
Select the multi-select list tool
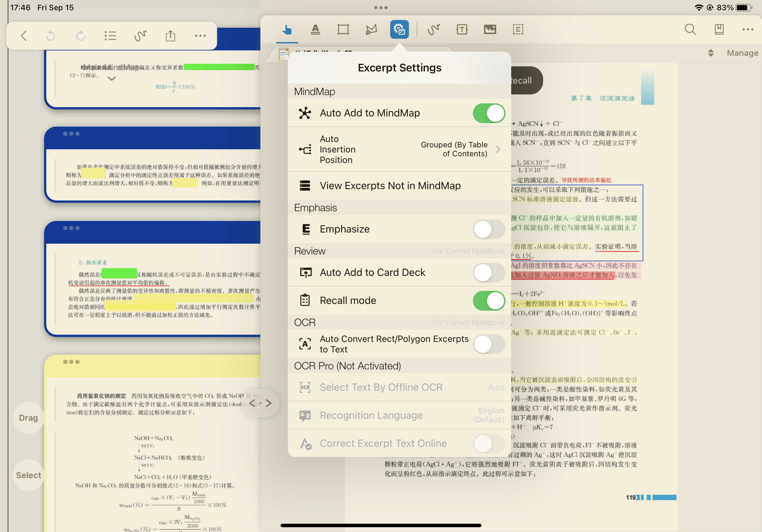coord(518,30)
